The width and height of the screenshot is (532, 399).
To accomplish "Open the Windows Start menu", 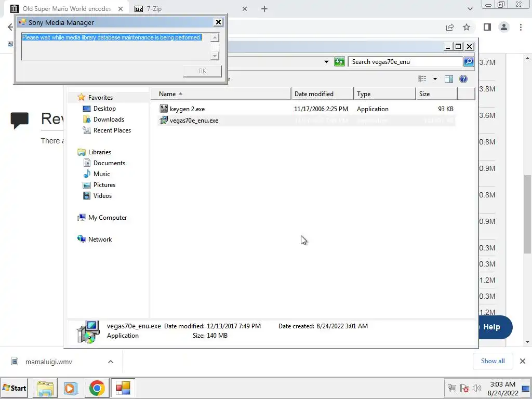I will point(14,388).
